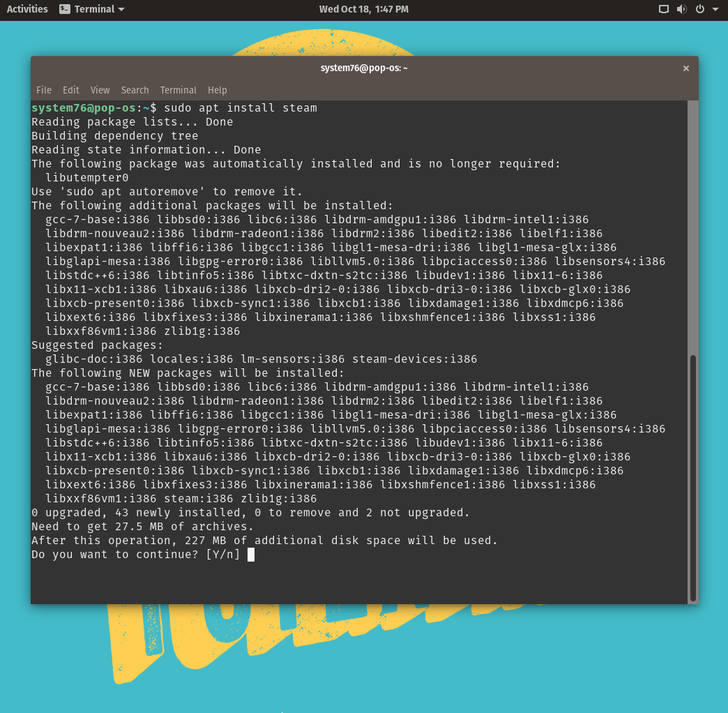
Task: Click 'locales:i386' suggested package
Action: [x=191, y=359]
